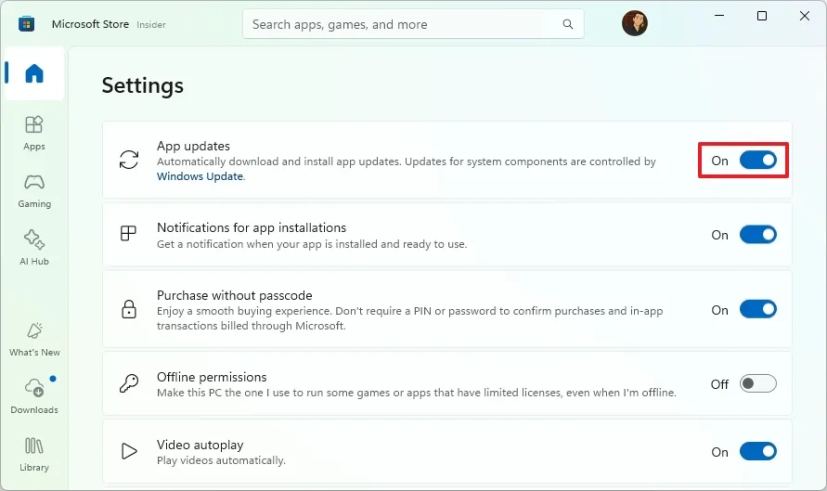The height and width of the screenshot is (491, 827).
Task: Click the Microsoft Store logo icon
Action: point(26,24)
